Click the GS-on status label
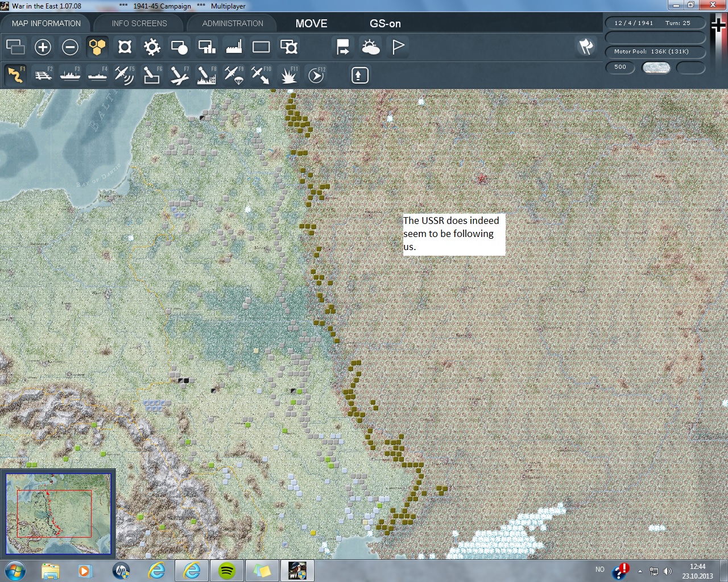Image resolution: width=728 pixels, height=582 pixels. [385, 23]
